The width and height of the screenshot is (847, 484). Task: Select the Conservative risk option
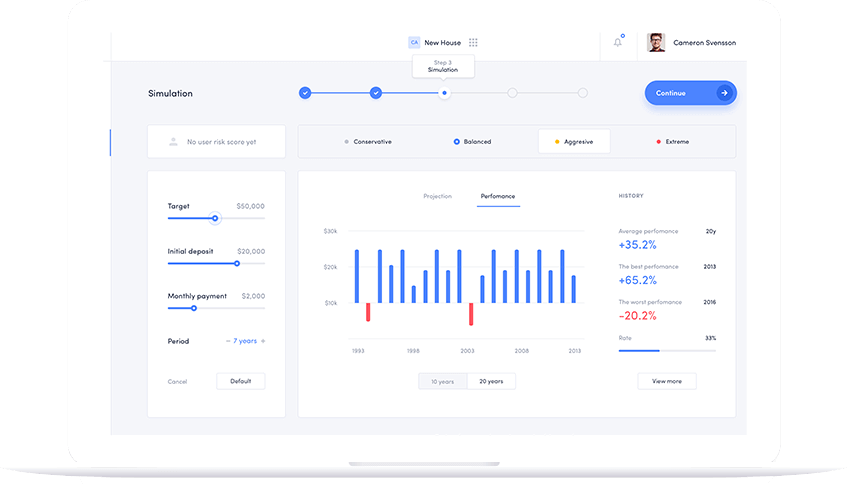[367, 142]
